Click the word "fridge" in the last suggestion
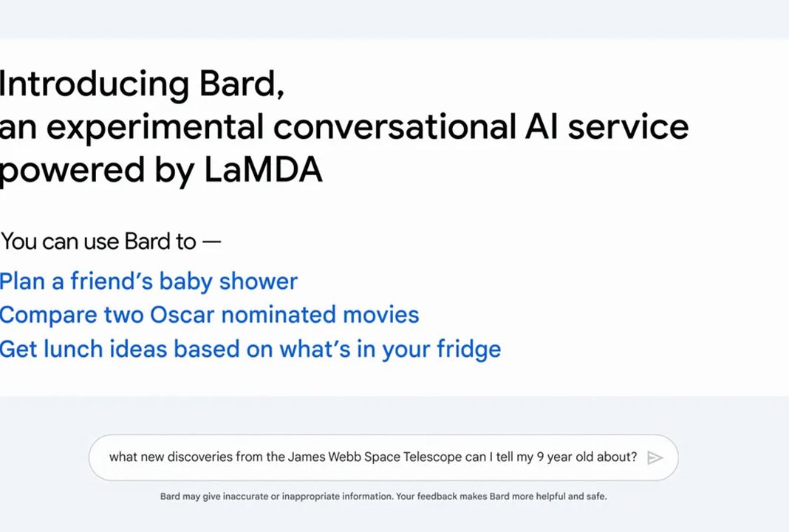The height and width of the screenshot is (532, 789). click(468, 349)
